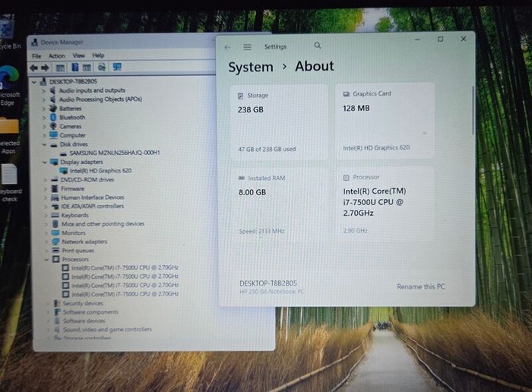The width and height of the screenshot is (532, 392).
Task: Click the Forward arrow in Device Manager toolbar
Action: pos(45,68)
